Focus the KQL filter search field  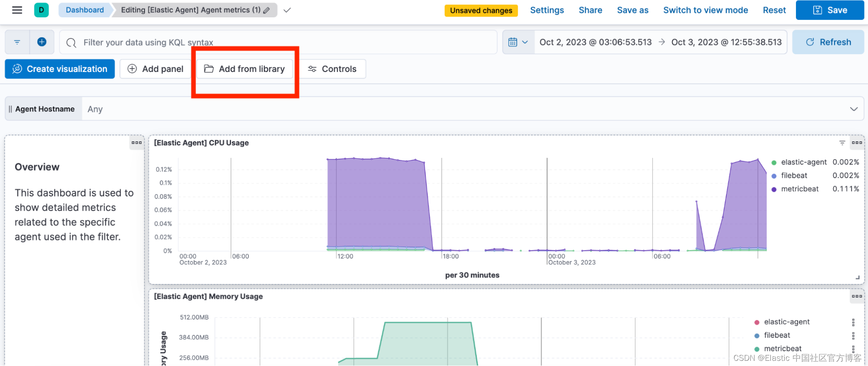(278, 42)
